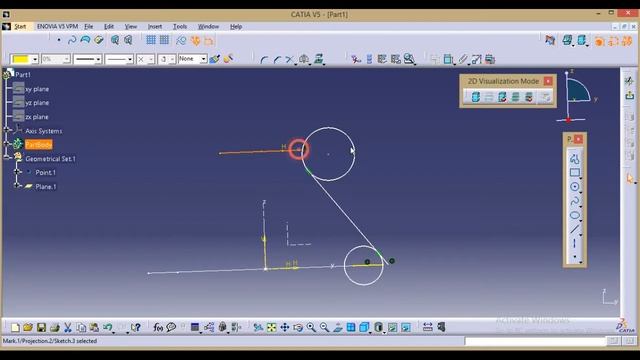Copy the selection
The image size is (640, 360).
pyautogui.click(x=81, y=327)
